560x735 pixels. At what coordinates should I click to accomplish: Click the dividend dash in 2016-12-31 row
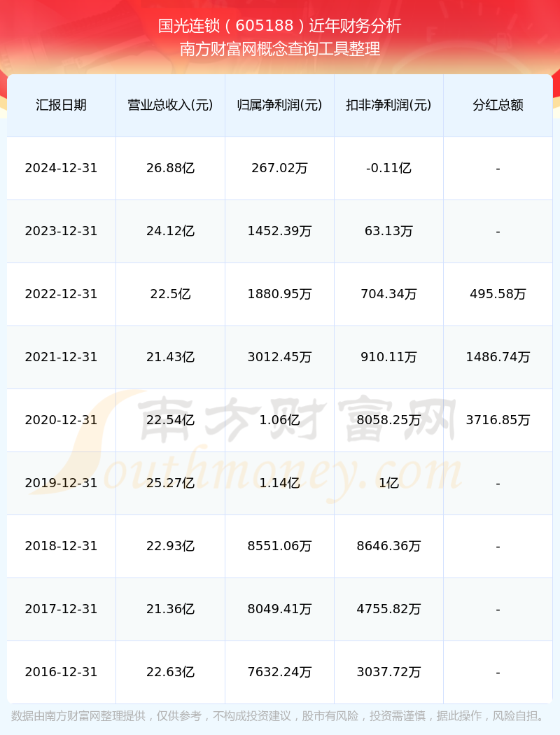498,673
